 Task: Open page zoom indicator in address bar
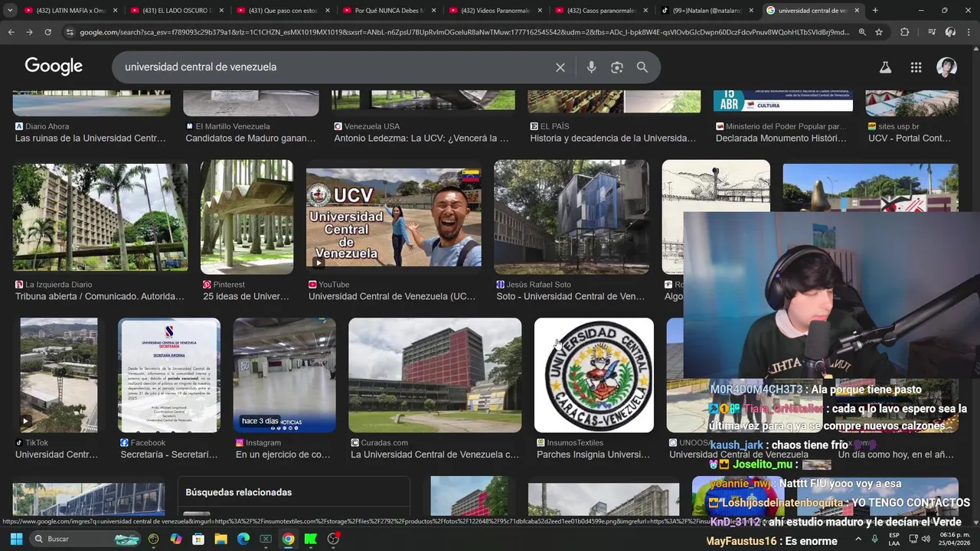[862, 32]
